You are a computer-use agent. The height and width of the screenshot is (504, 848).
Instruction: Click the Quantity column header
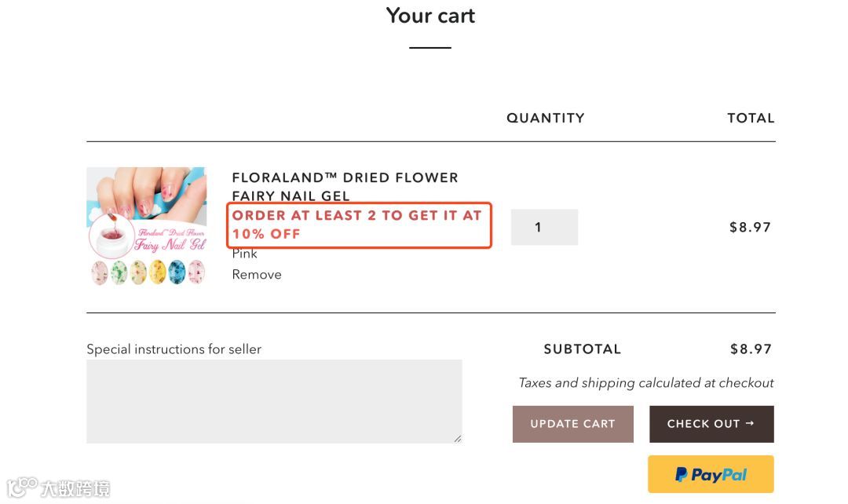(545, 119)
